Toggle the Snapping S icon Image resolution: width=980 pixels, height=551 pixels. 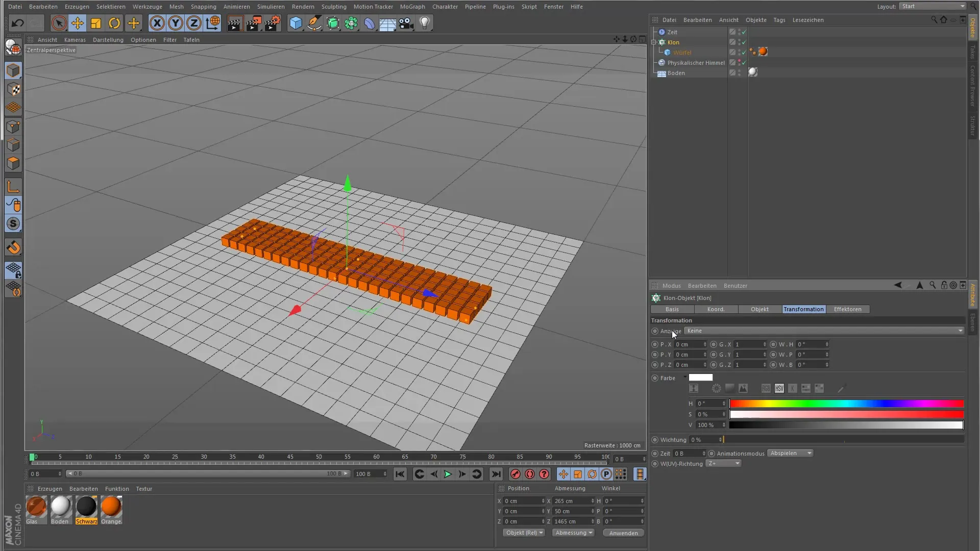pyautogui.click(x=13, y=224)
